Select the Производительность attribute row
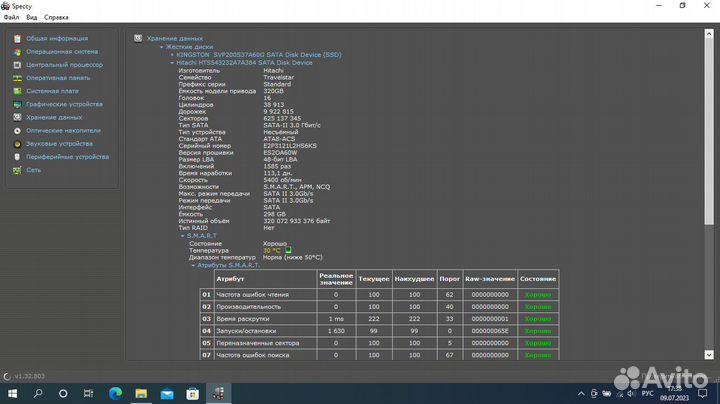720x404 pixels. 379,307
